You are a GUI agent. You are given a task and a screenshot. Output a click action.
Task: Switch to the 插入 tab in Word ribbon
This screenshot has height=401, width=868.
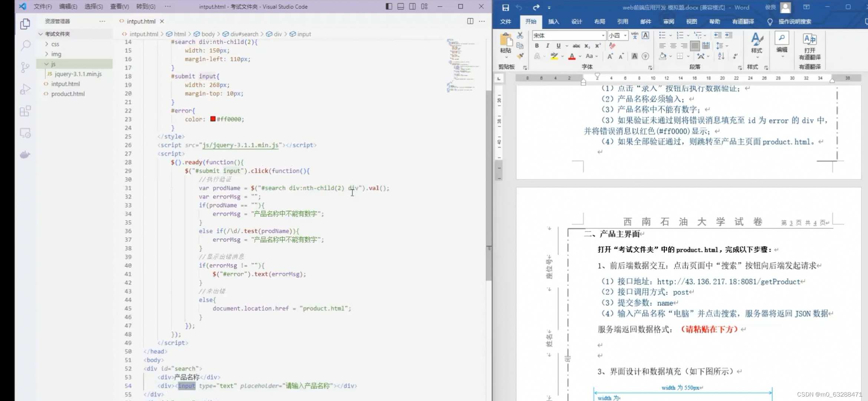click(x=553, y=21)
